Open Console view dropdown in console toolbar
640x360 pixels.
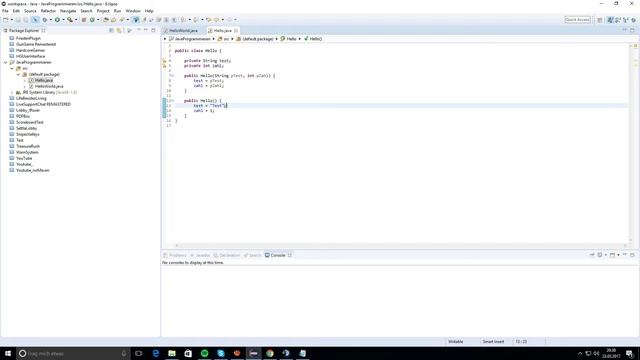coord(618,255)
